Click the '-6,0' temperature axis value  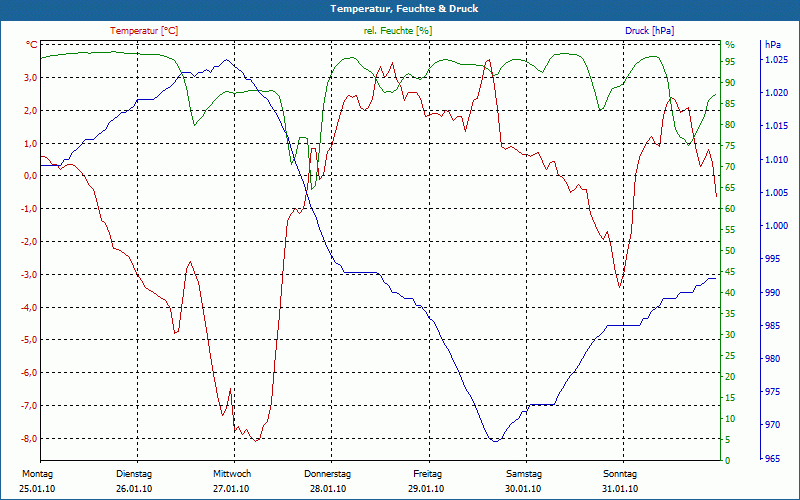coord(29,373)
